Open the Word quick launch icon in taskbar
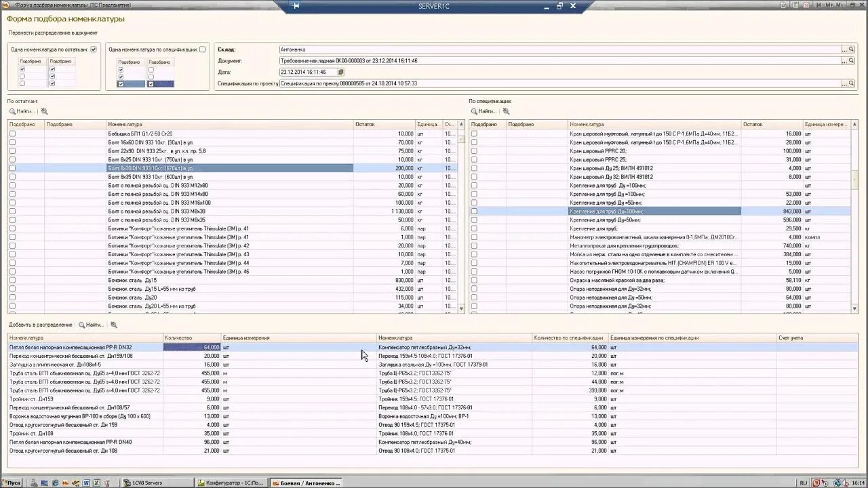Viewport: 868px width, 488px height. (86, 483)
